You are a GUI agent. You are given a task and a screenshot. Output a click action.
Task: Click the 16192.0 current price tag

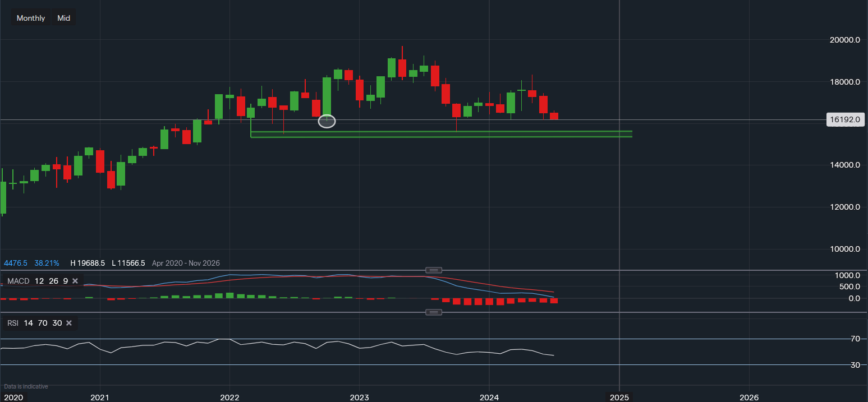[x=846, y=119]
